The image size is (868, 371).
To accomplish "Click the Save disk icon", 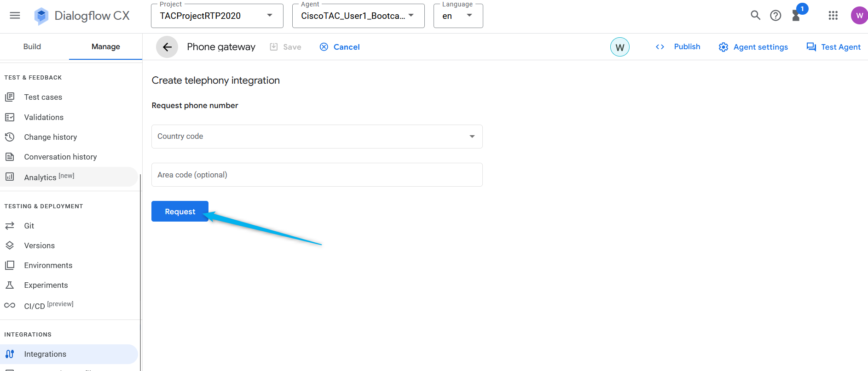I will click(274, 47).
